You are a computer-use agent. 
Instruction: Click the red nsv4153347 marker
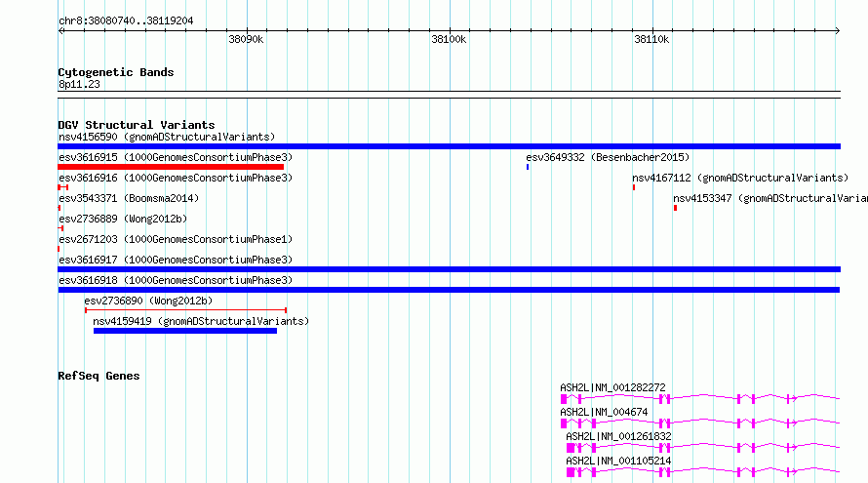point(675,208)
